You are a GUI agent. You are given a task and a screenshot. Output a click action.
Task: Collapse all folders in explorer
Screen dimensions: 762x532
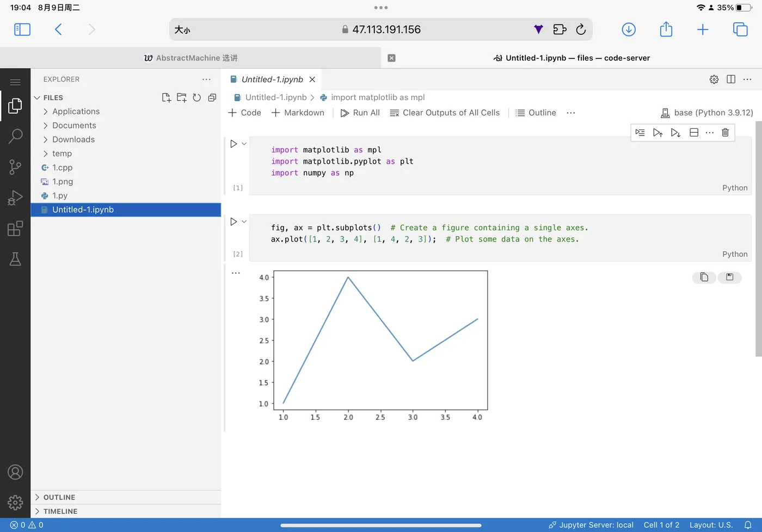click(x=212, y=97)
